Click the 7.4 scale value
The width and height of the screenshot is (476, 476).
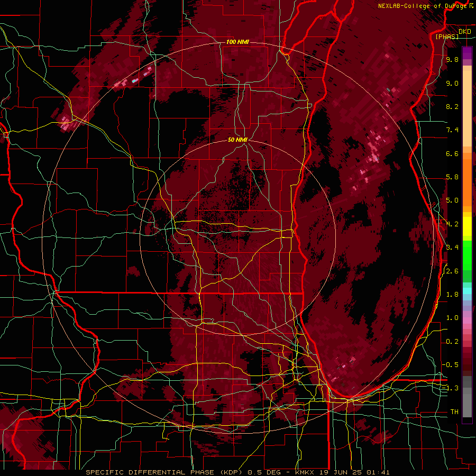452,130
